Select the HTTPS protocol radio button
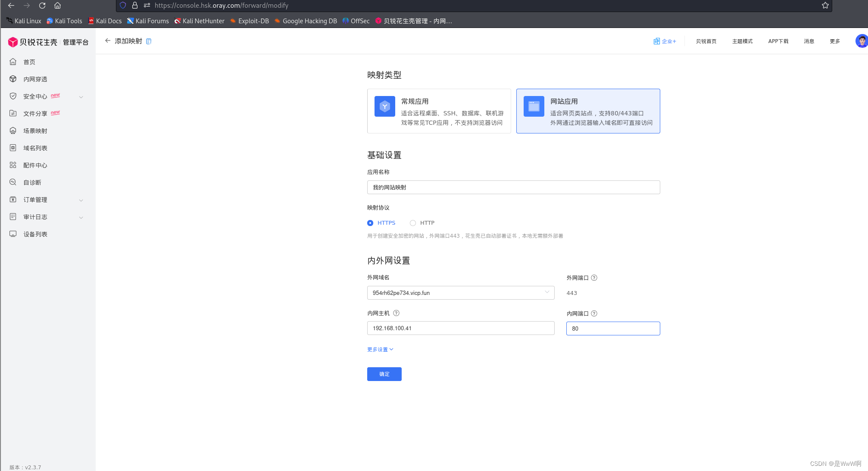868x471 pixels. point(370,223)
